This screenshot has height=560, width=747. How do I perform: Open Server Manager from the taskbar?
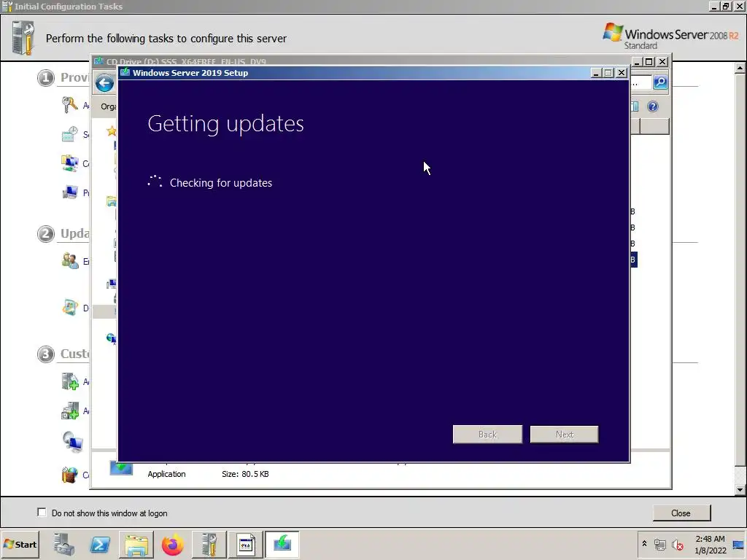(64, 544)
